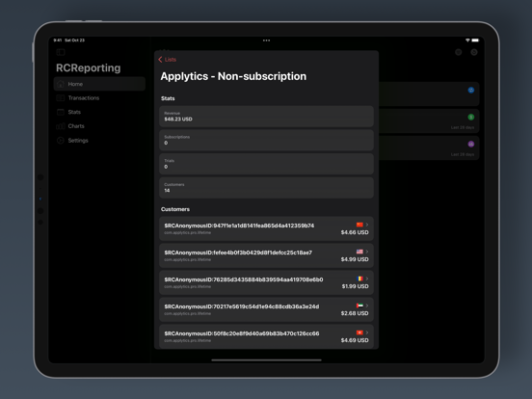This screenshot has width=532, height=399.
Task: Select the Subscriptions stat card
Action: (x=266, y=140)
